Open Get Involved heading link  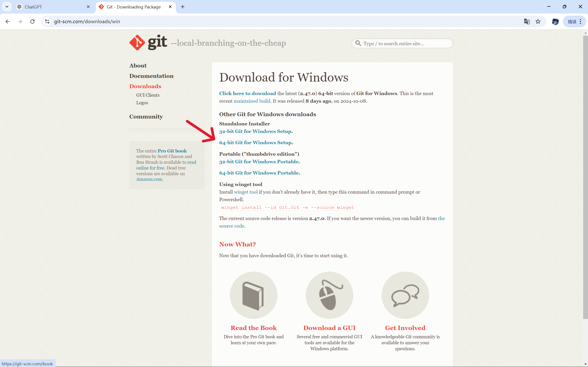pyautogui.click(x=405, y=328)
